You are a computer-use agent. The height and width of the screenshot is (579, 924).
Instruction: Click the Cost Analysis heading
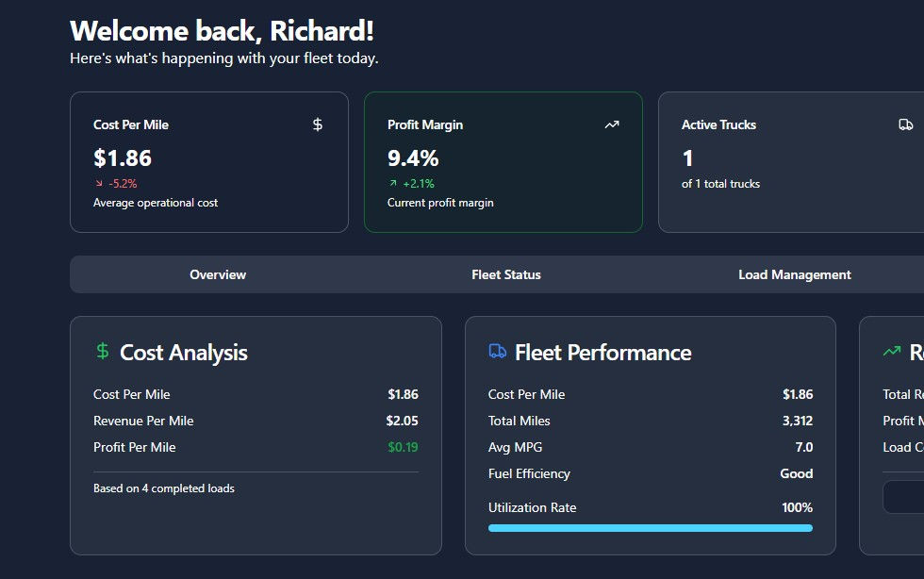point(184,353)
